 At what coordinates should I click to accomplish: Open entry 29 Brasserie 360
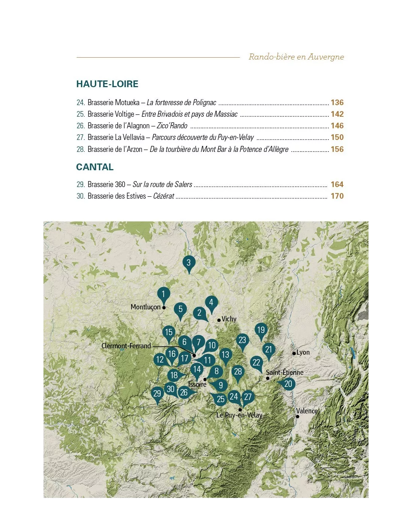[210, 184]
